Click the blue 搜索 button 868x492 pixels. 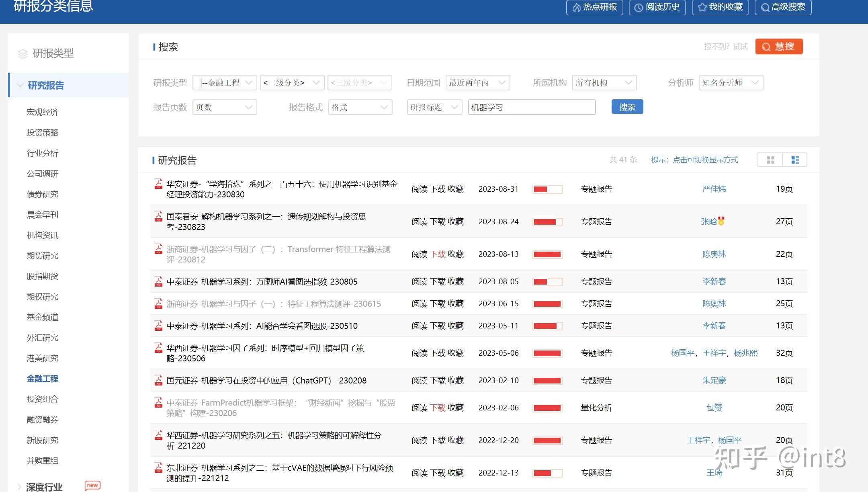point(627,107)
